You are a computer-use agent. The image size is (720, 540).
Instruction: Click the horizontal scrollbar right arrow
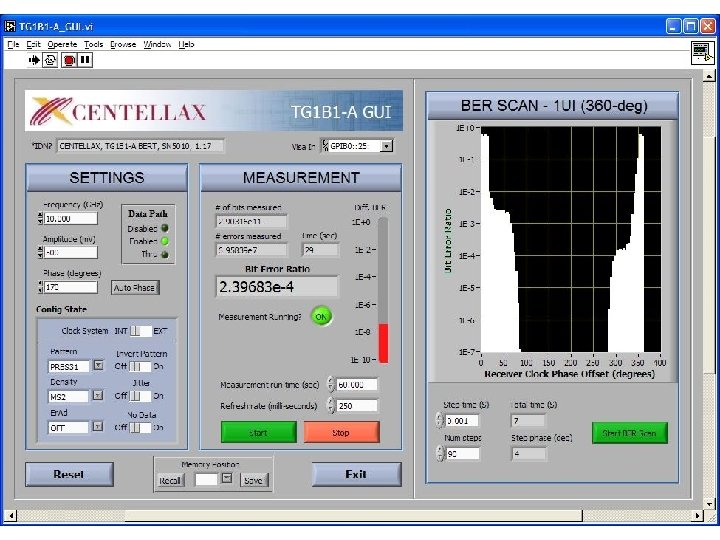pyautogui.click(x=698, y=515)
